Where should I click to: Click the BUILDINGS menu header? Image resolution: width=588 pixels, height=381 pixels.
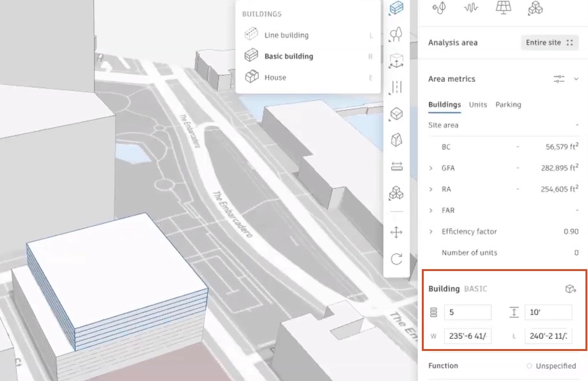pos(262,14)
